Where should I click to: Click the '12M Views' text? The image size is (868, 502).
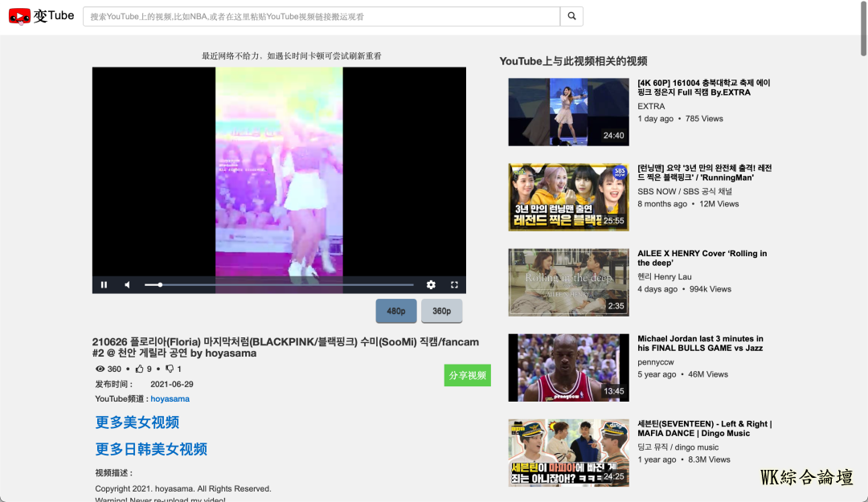(x=719, y=204)
